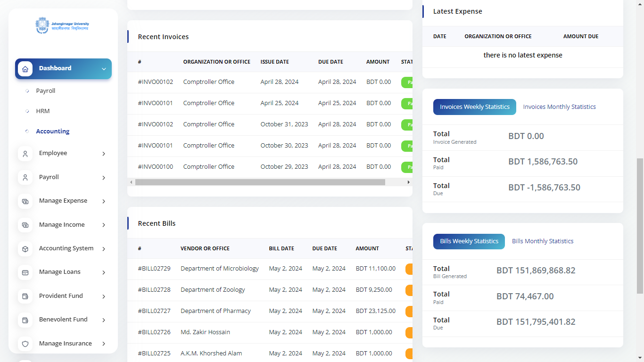Open bill #BILL02726
644x362 pixels.
(154, 332)
